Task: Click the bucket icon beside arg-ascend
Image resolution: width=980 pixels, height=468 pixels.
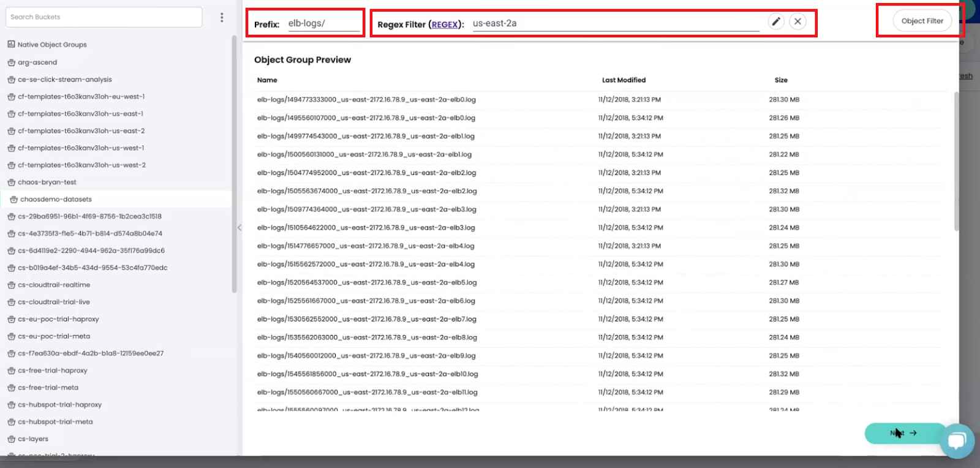Action: [x=11, y=62]
